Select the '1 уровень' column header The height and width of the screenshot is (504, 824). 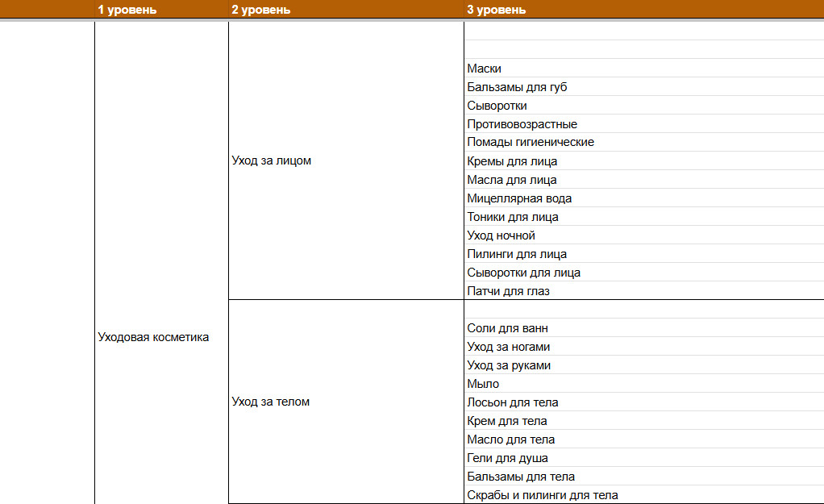161,10
